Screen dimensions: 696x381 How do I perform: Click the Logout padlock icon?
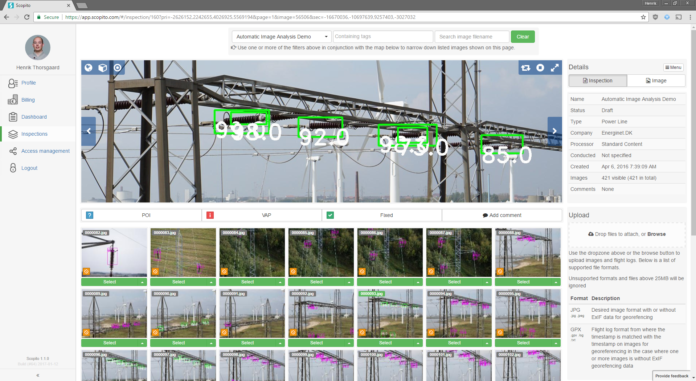point(12,168)
